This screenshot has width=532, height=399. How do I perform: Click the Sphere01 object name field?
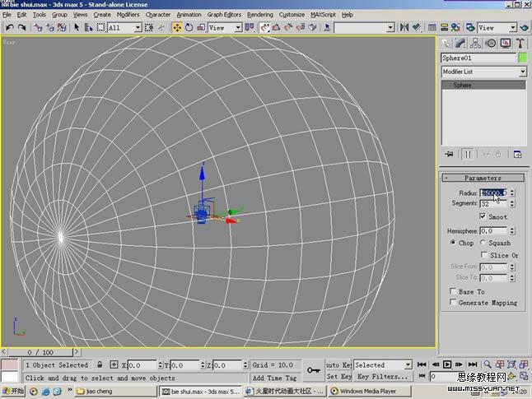(x=478, y=58)
